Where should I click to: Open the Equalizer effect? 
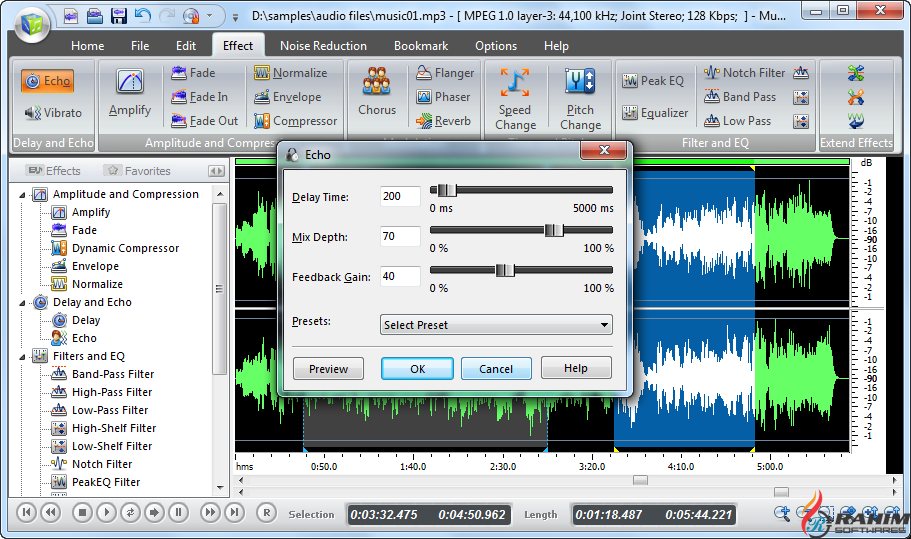click(655, 113)
